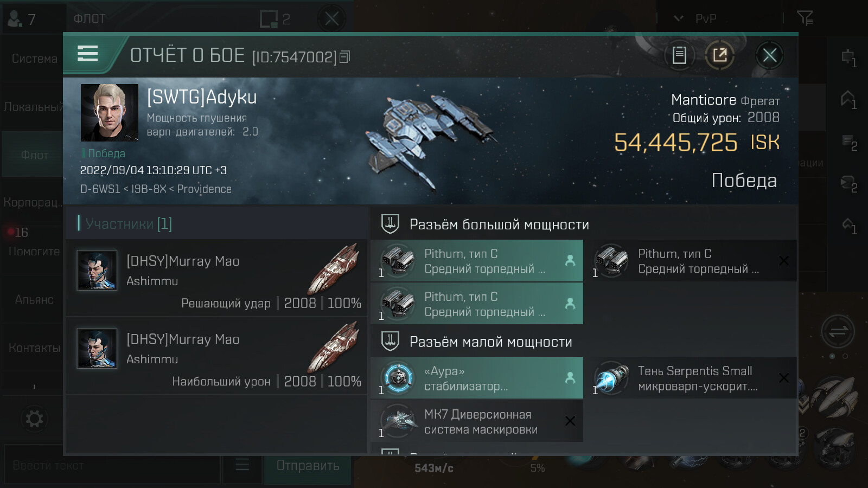Click the Тень Serpentis Small микроварп module
The width and height of the screenshot is (868, 488).
[693, 378]
